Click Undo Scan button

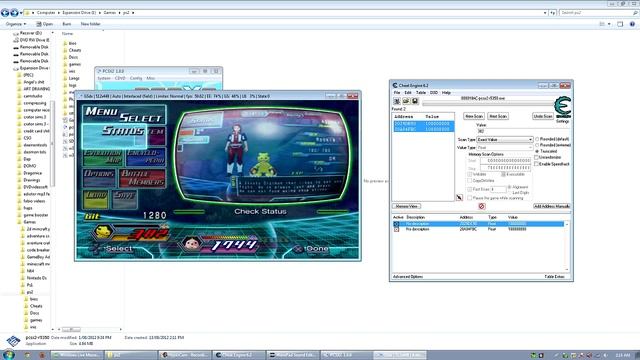[543, 116]
